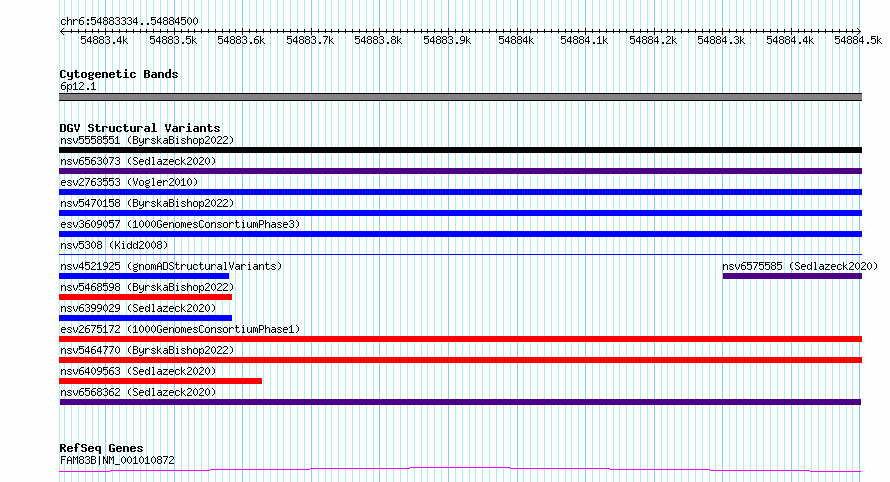Image resolution: width=890 pixels, height=482 pixels.
Task: Open variant nsv6563073 (Sedlazeck2020) label
Action: pos(138,161)
